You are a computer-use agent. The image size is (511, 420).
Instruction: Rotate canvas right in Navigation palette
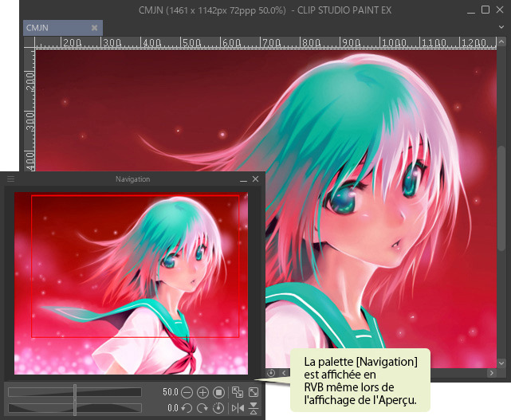click(202, 408)
